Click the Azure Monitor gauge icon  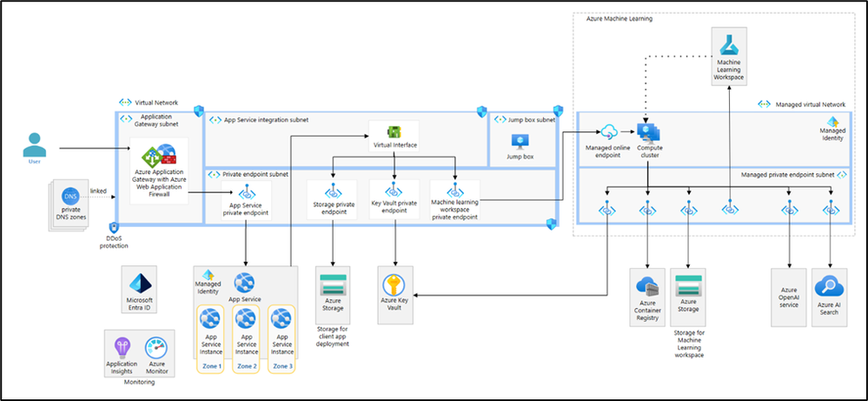156,349
